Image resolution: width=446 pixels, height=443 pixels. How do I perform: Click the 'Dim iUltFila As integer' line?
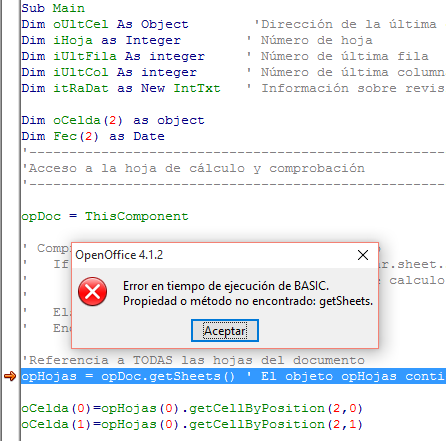coord(113,56)
